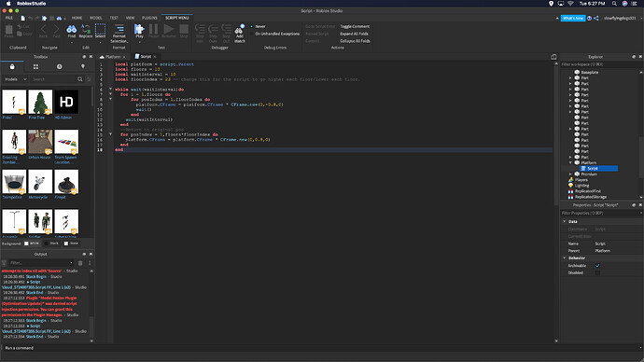Click the Run a command input bar
This screenshot has width=644, height=362.
pos(322,348)
